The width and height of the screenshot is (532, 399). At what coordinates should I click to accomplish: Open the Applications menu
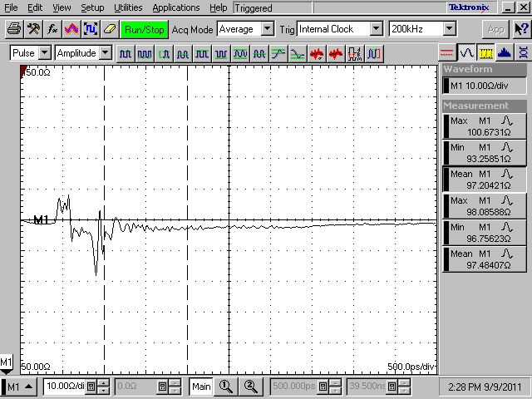click(175, 7)
